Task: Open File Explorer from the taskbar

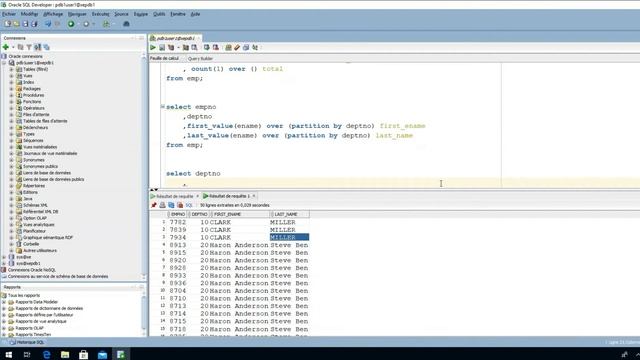Action: tap(65, 354)
